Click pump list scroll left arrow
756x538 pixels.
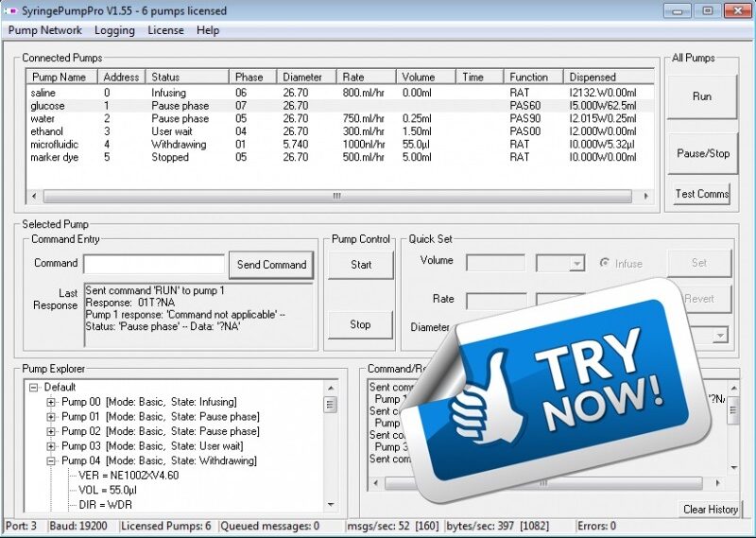point(34,196)
